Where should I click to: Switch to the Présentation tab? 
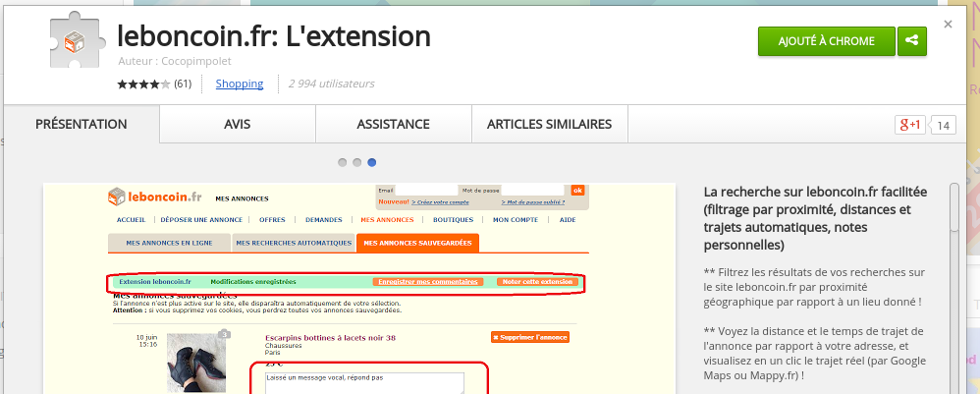click(82, 124)
